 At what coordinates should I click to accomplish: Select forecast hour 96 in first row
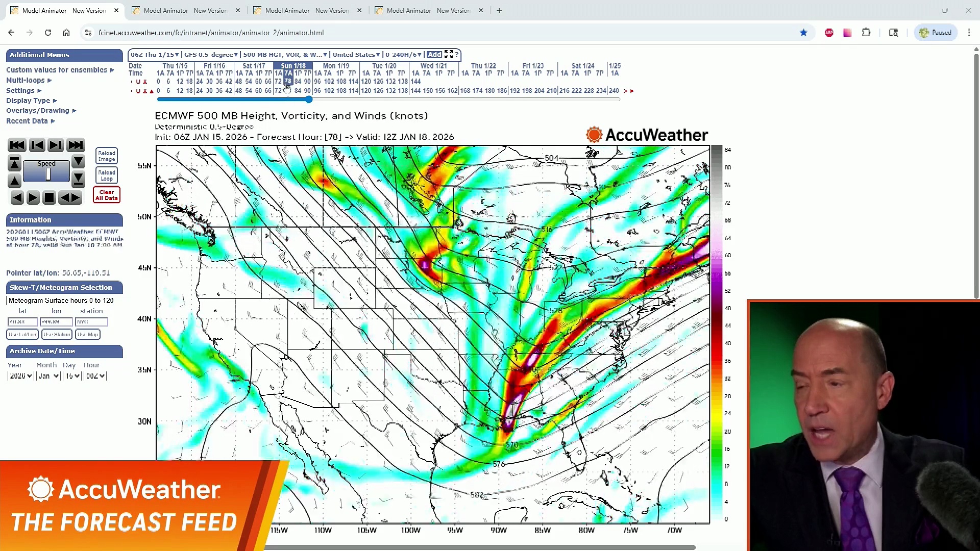[317, 81]
